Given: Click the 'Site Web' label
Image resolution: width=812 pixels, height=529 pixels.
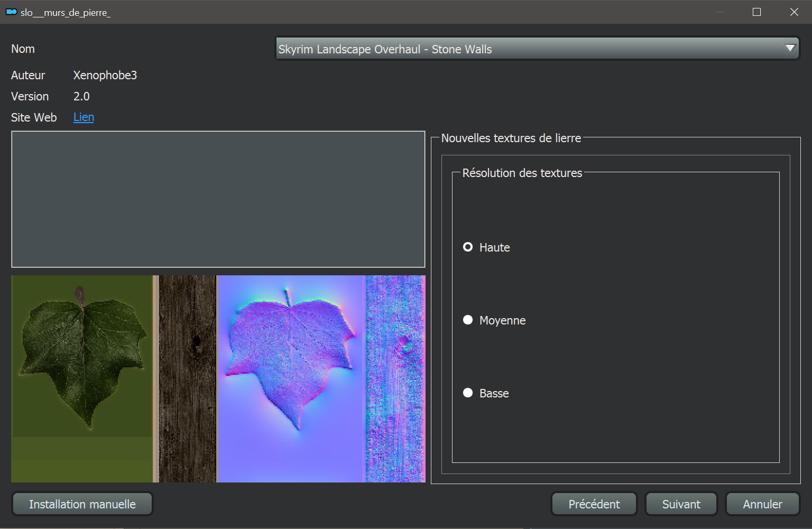Looking at the screenshot, I should (34, 117).
